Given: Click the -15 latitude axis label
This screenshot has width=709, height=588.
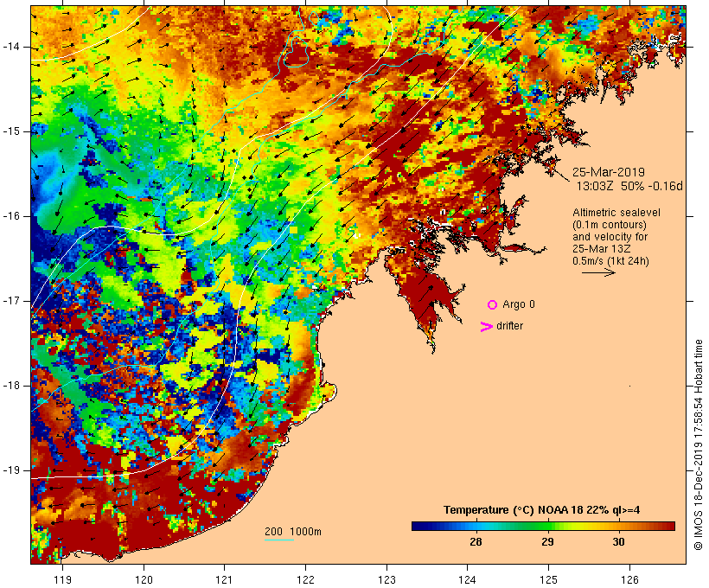Looking at the screenshot, I should [11, 131].
